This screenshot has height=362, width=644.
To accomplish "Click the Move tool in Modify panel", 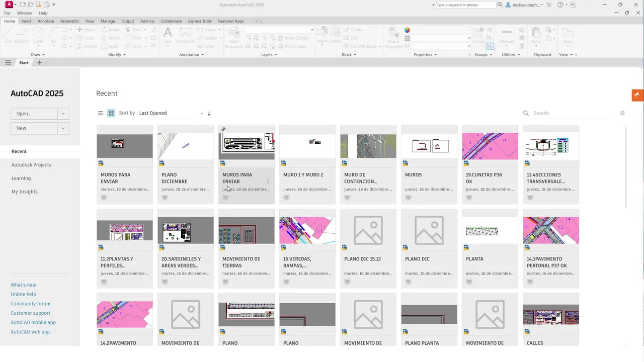I will pyautogui.click(x=86, y=30).
